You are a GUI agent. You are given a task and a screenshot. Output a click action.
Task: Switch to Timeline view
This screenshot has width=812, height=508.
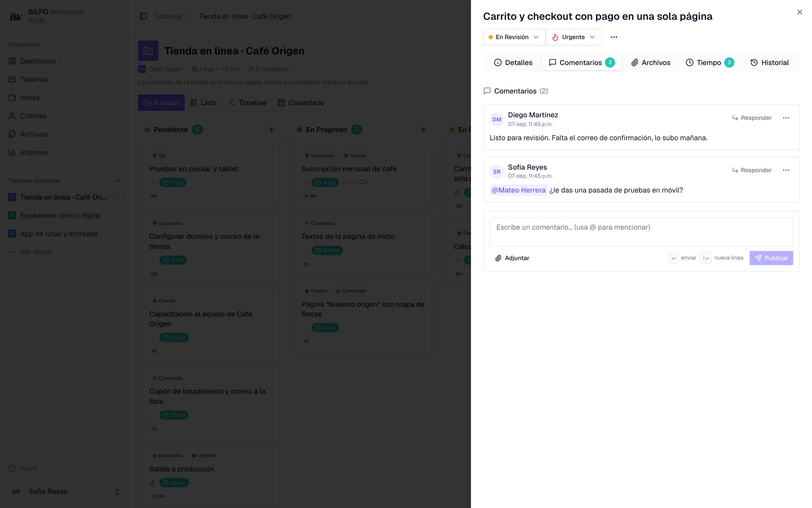tap(247, 103)
